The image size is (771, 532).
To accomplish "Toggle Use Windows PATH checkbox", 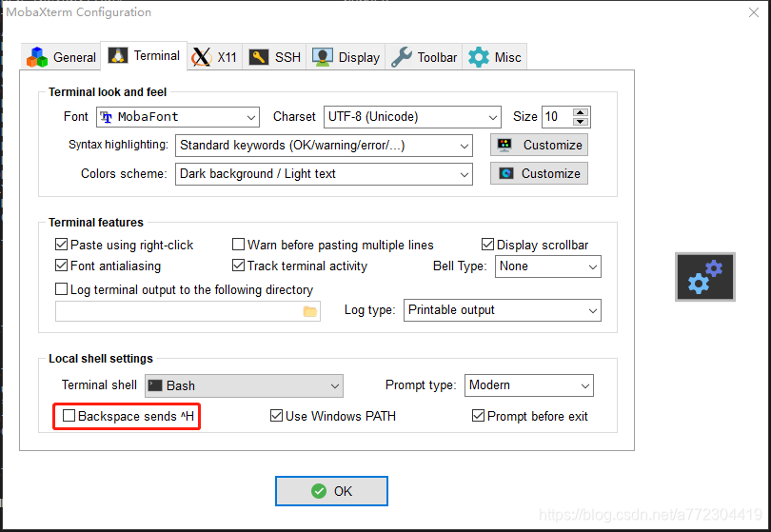I will click(276, 416).
